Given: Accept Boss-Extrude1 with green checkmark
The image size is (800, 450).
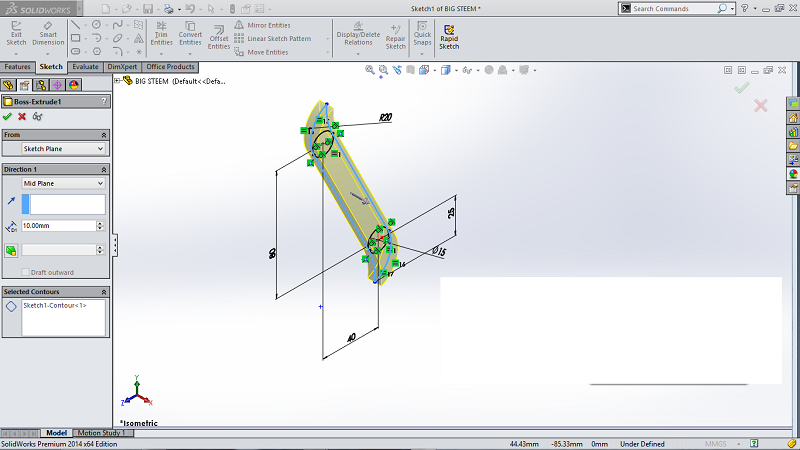Looking at the screenshot, I should [x=7, y=116].
